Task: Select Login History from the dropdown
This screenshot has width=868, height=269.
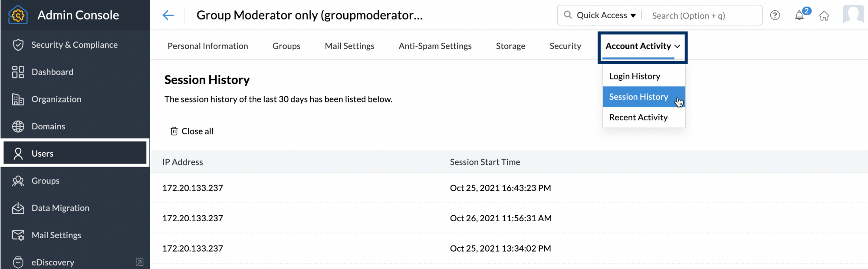Action: point(635,76)
